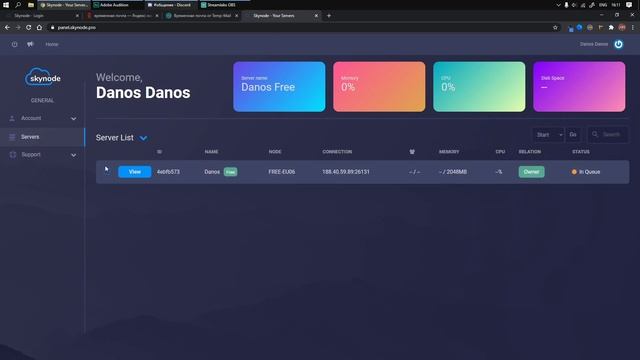Click the FREE-EU06 node cell

point(282,172)
